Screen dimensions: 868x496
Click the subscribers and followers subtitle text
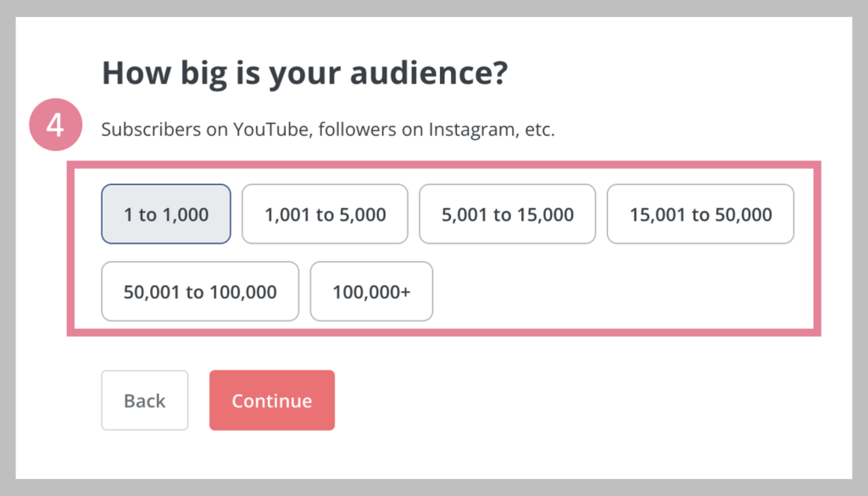327,130
